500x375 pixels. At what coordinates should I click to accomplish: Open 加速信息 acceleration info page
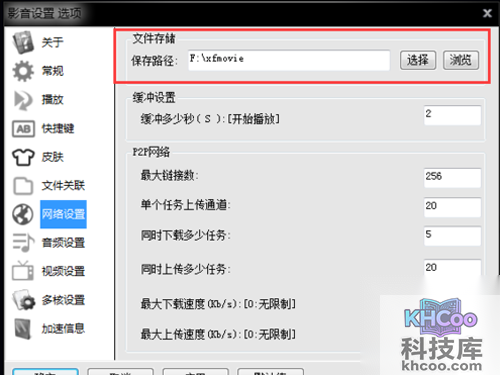tap(63, 329)
